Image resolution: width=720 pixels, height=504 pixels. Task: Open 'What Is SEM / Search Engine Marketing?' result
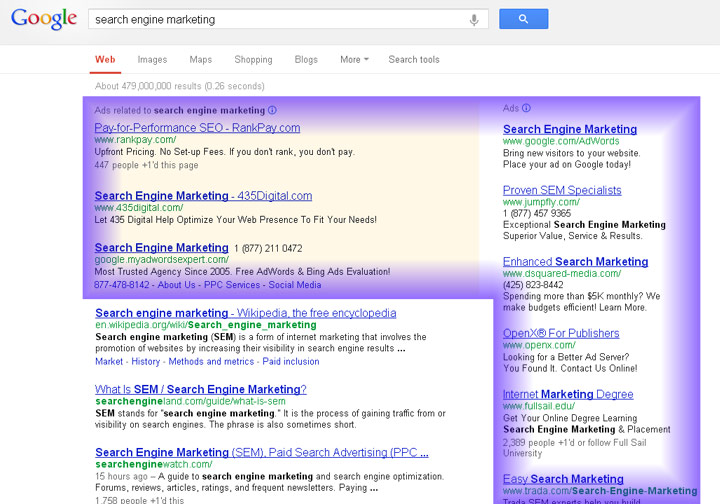[x=201, y=389]
